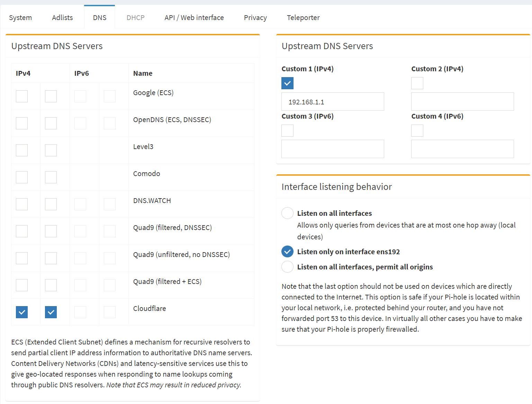Disable the Custom 1 (IPv4) checkbox
The height and width of the screenshot is (404, 532).
click(287, 83)
